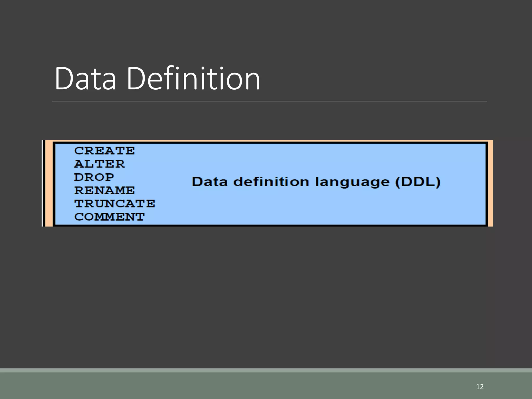Select the COMMENT keyword

(x=109, y=217)
